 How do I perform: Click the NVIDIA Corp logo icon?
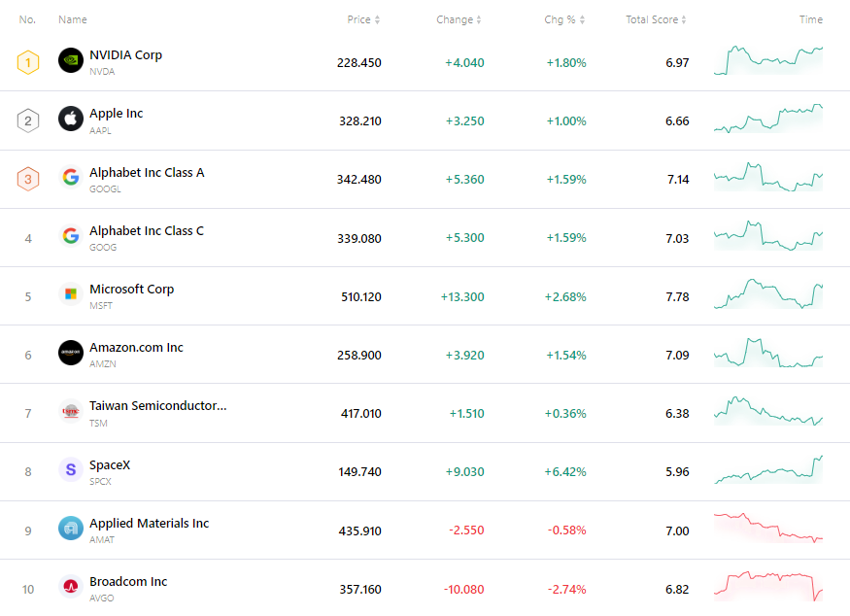pyautogui.click(x=71, y=60)
